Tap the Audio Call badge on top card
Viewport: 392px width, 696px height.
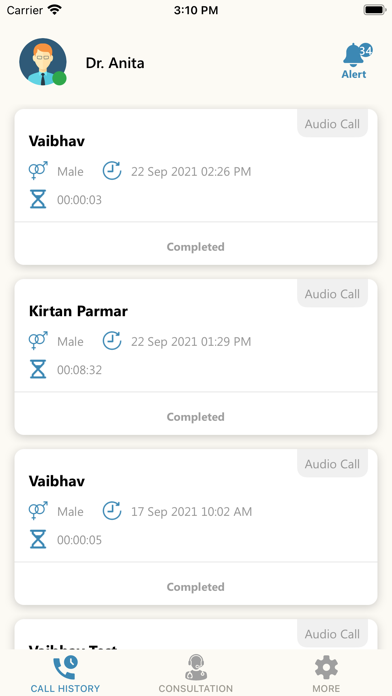[333, 124]
